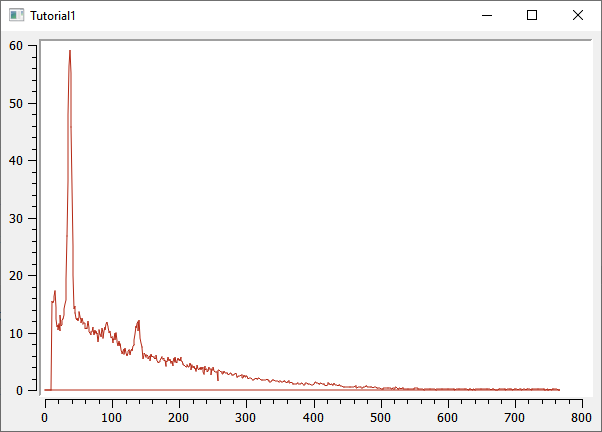The width and height of the screenshot is (602, 432).
Task: Click the 300 label on the x-axis
Action: click(x=246, y=417)
